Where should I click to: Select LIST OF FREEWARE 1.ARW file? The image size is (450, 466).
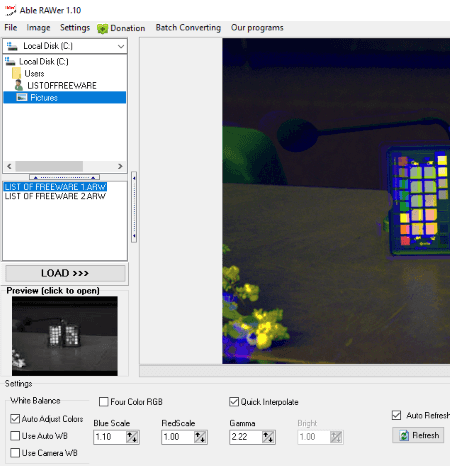tap(55, 187)
